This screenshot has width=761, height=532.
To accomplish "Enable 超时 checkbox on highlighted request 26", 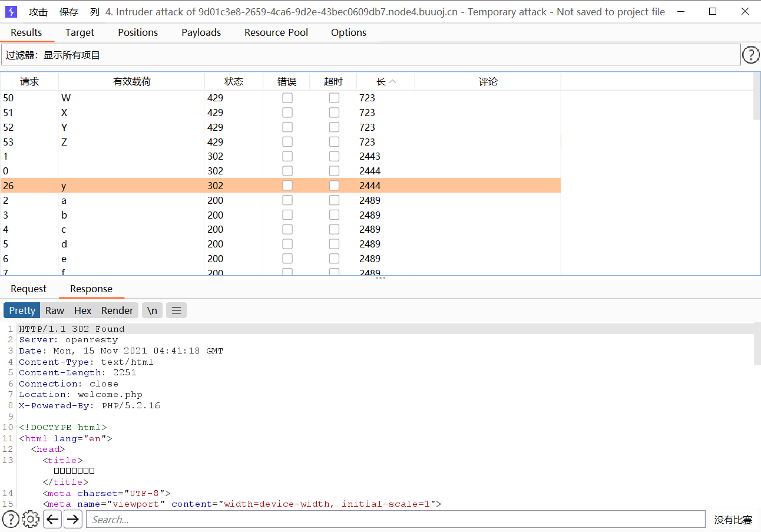I will (x=334, y=186).
